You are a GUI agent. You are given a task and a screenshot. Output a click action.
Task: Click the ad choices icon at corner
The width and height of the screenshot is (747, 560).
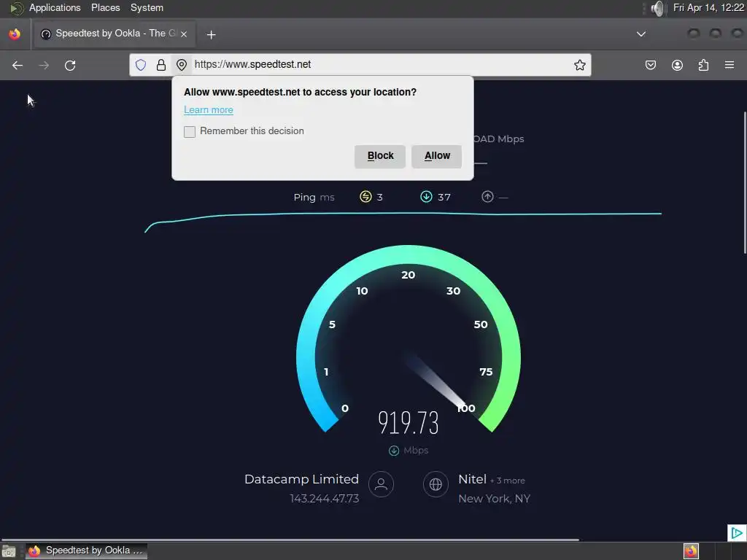[x=737, y=532]
